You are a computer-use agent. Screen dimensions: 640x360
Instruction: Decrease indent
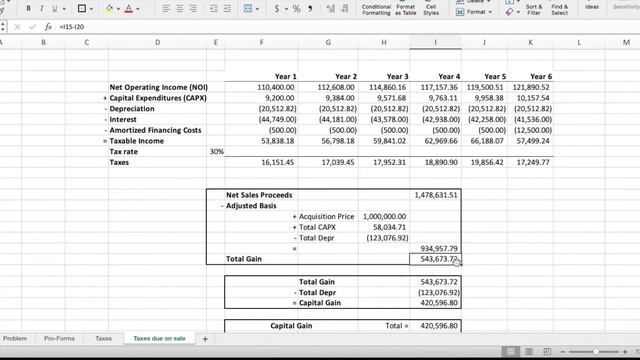coord(213,9)
